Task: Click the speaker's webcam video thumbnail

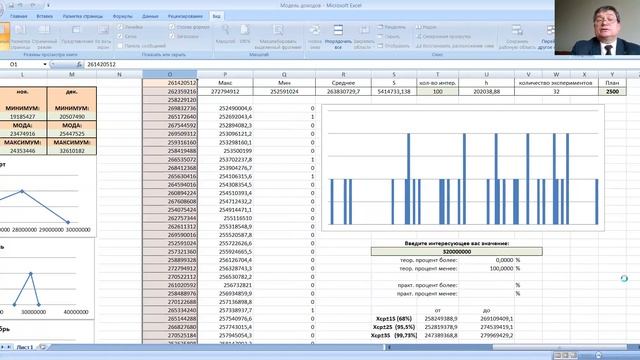Action: [598, 27]
